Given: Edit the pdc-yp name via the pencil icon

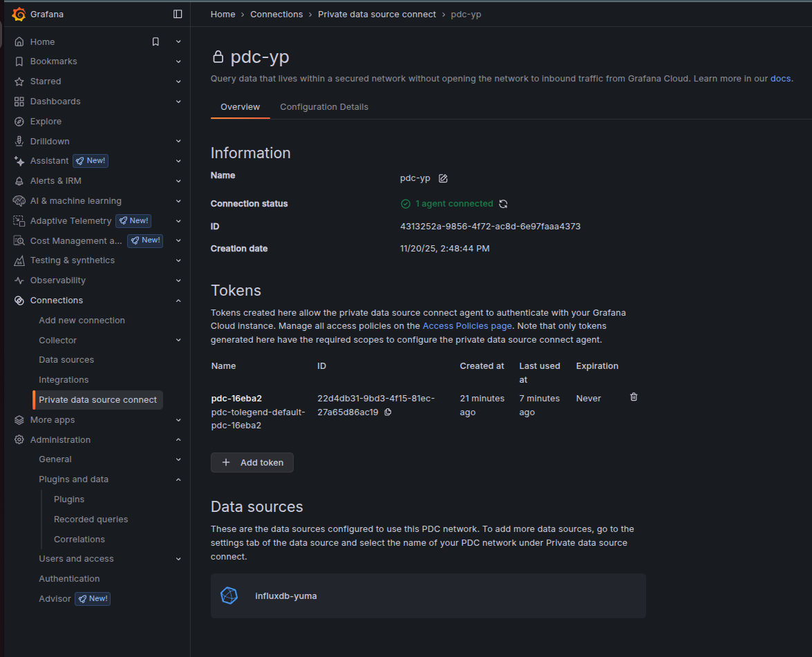Looking at the screenshot, I should (x=442, y=178).
